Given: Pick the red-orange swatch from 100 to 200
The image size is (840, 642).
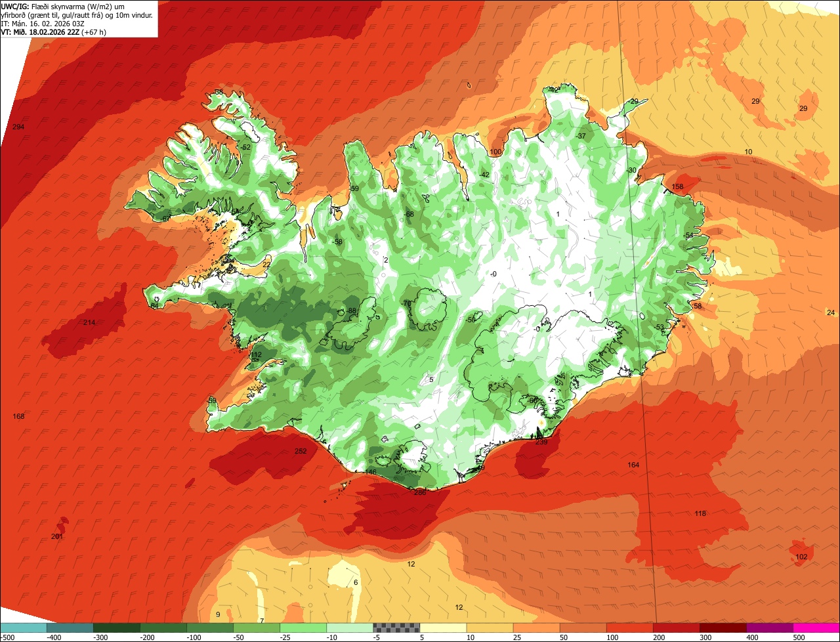Looking at the screenshot, I should [630, 628].
